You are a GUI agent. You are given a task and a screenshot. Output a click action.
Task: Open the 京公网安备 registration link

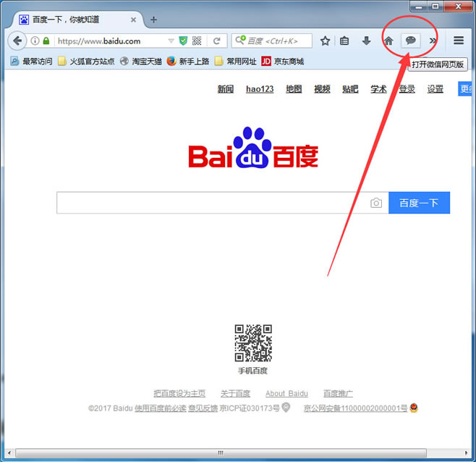(x=355, y=408)
